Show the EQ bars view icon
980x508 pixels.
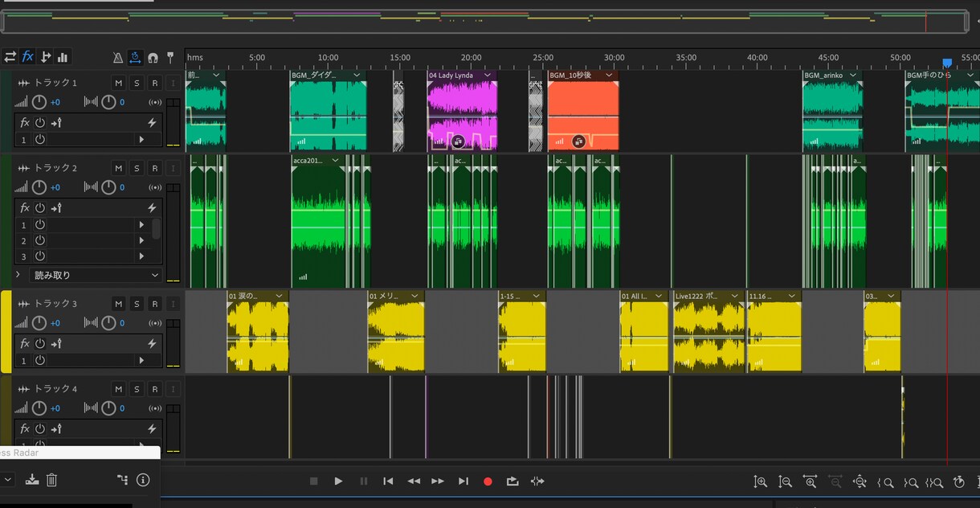click(x=63, y=57)
